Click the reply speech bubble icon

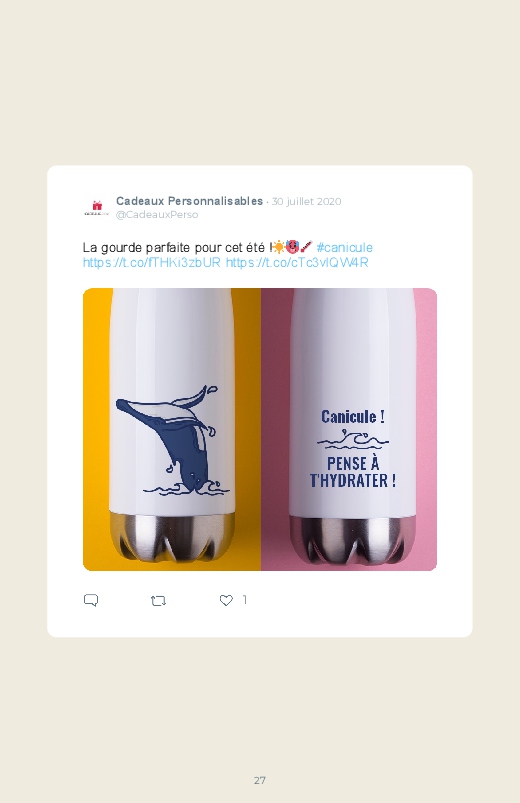coord(91,600)
